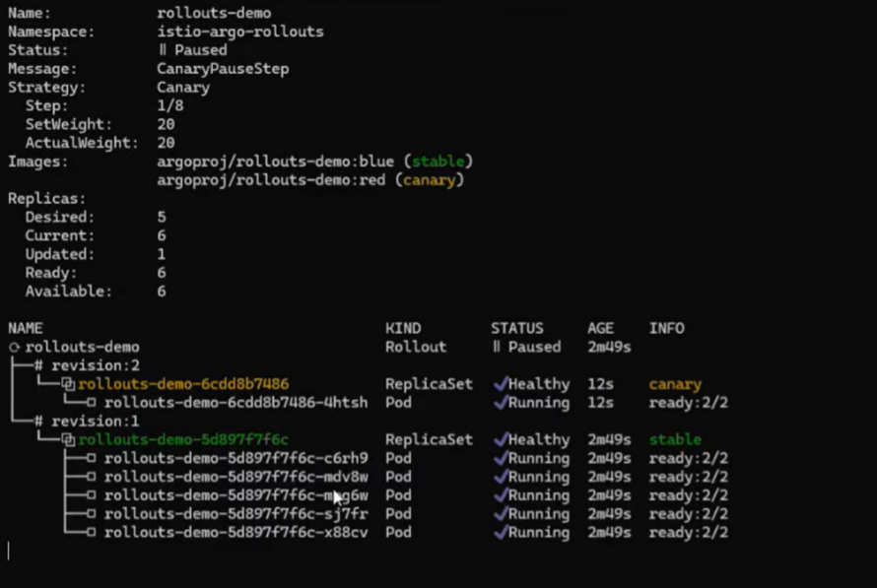The image size is (877, 588).
Task: Click the Healthy checkmark for the stable ReplicaSet
Action: tap(500, 439)
